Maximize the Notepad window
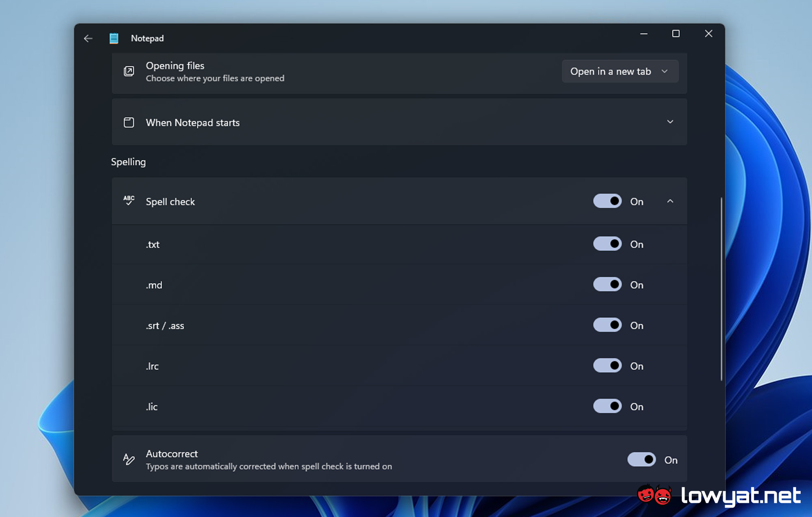The width and height of the screenshot is (812, 517). point(676,34)
